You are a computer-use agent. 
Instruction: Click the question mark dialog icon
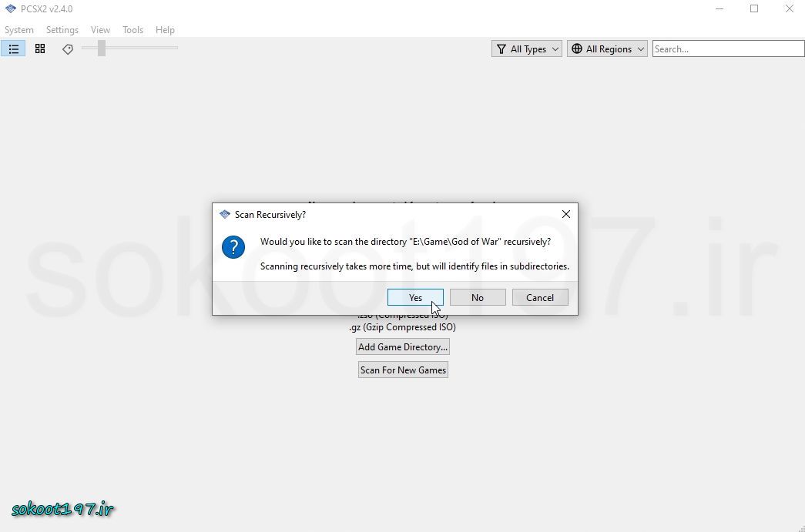coord(233,247)
